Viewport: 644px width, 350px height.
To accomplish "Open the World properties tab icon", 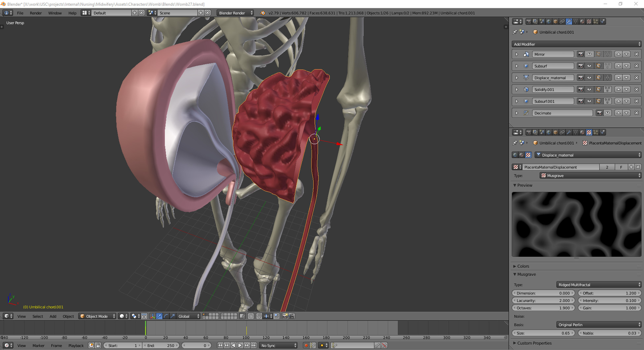I will click(549, 21).
